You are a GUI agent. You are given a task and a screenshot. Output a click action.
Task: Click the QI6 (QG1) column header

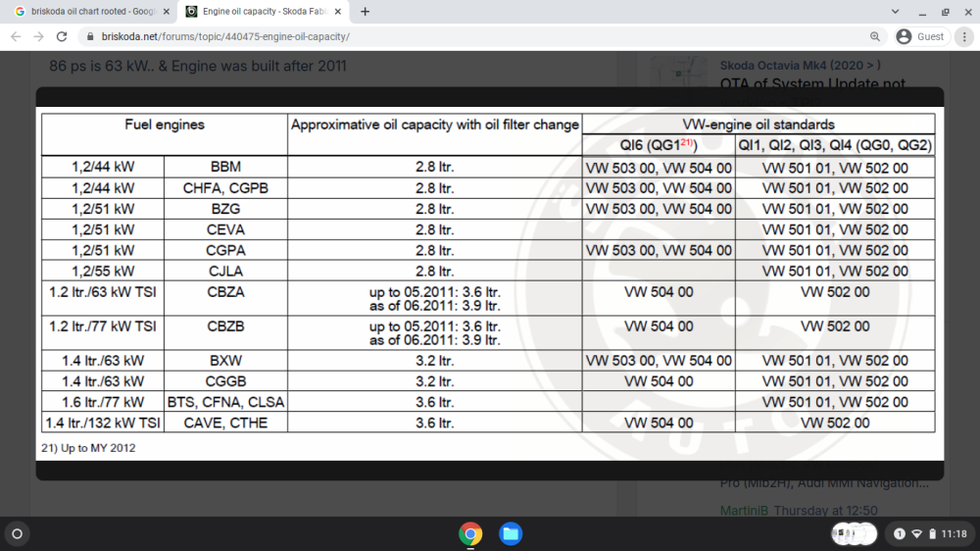pos(659,145)
